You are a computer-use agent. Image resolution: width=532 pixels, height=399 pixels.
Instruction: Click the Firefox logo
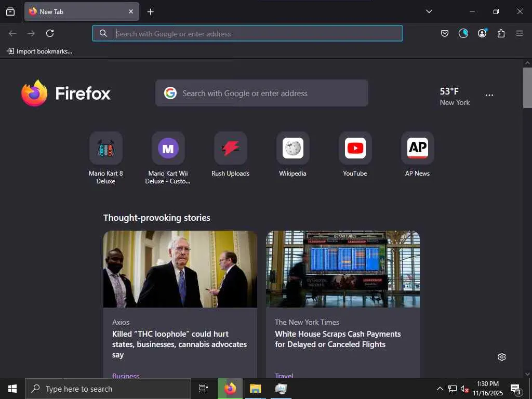pos(65,94)
